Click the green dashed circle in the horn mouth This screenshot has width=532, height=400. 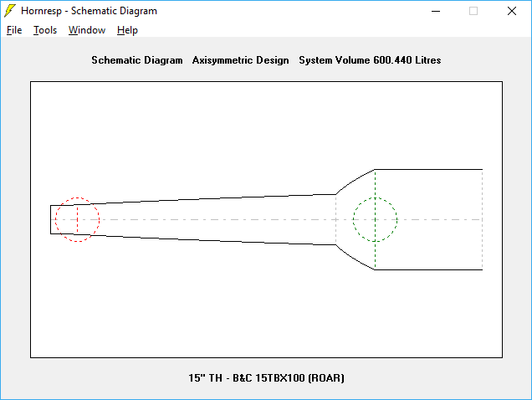375,220
